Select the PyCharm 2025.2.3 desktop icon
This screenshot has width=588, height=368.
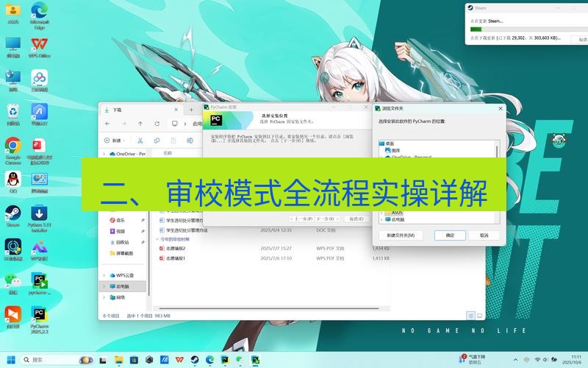click(40, 319)
